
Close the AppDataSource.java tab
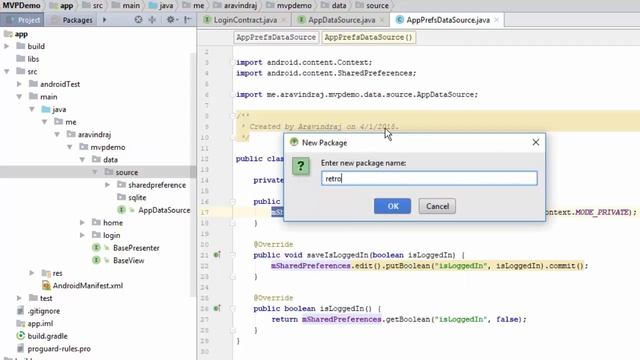pyautogui.click(x=382, y=20)
